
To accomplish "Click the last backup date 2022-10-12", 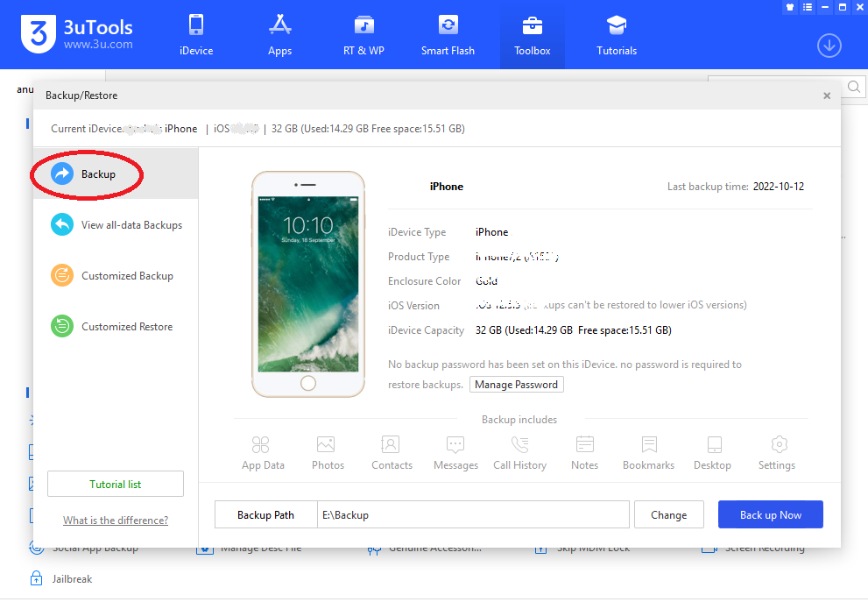I will click(779, 187).
